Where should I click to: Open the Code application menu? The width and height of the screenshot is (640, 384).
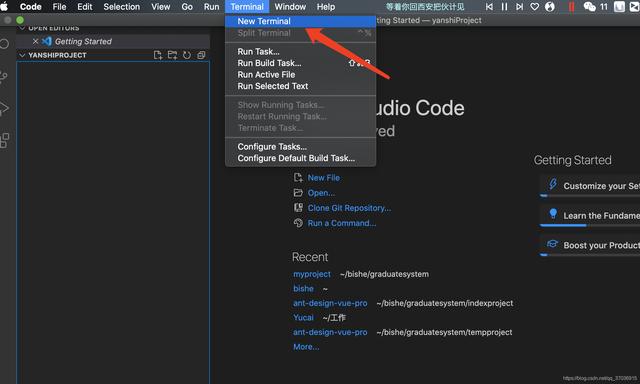pyautogui.click(x=31, y=7)
